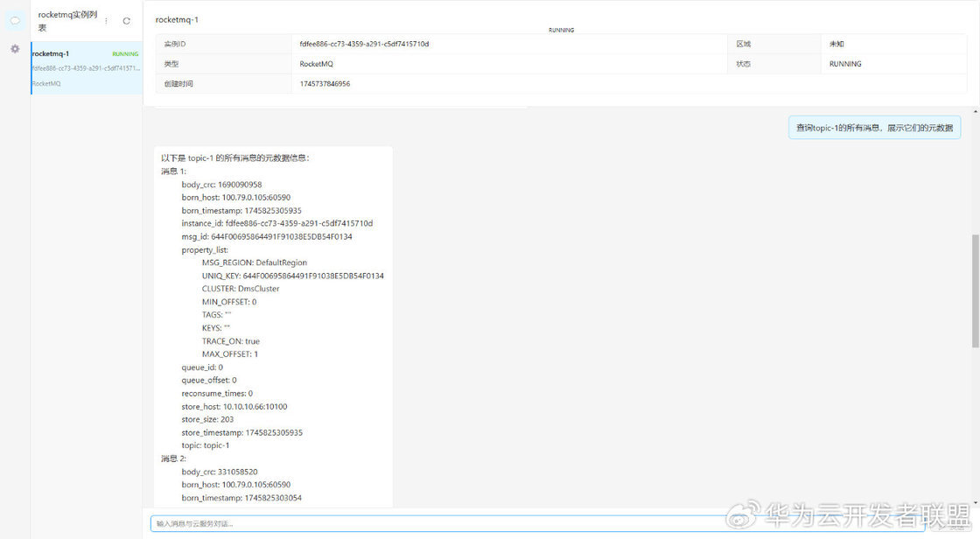980x539 pixels.
Task: Click the chat scrollbar up arrow
Action: [x=975, y=111]
